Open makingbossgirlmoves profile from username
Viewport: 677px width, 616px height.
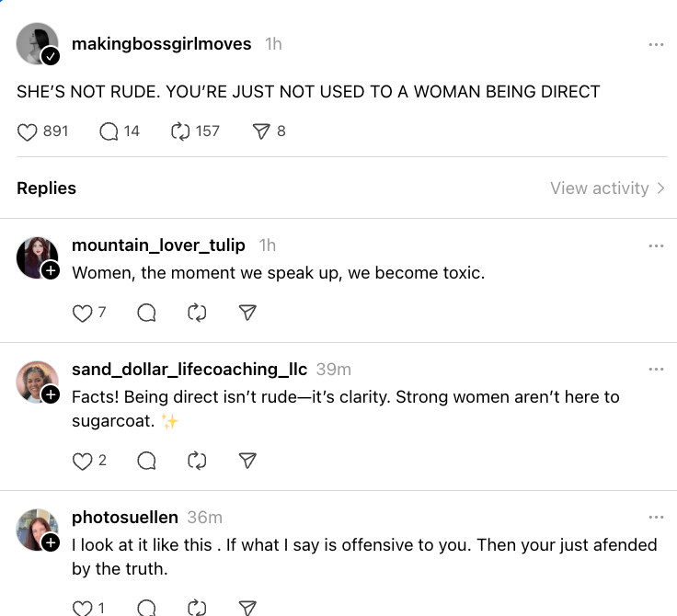pyautogui.click(x=161, y=44)
